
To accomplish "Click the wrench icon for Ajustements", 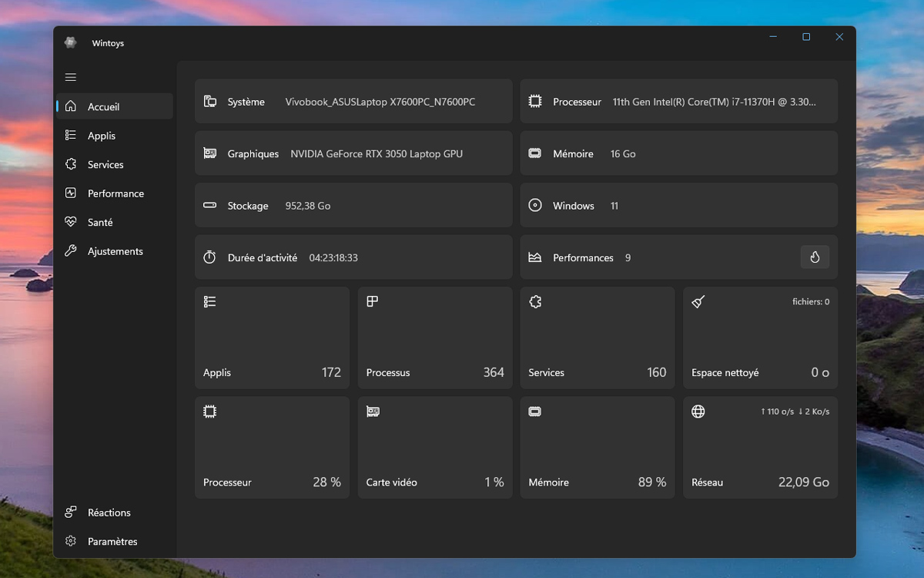I will click(x=71, y=251).
